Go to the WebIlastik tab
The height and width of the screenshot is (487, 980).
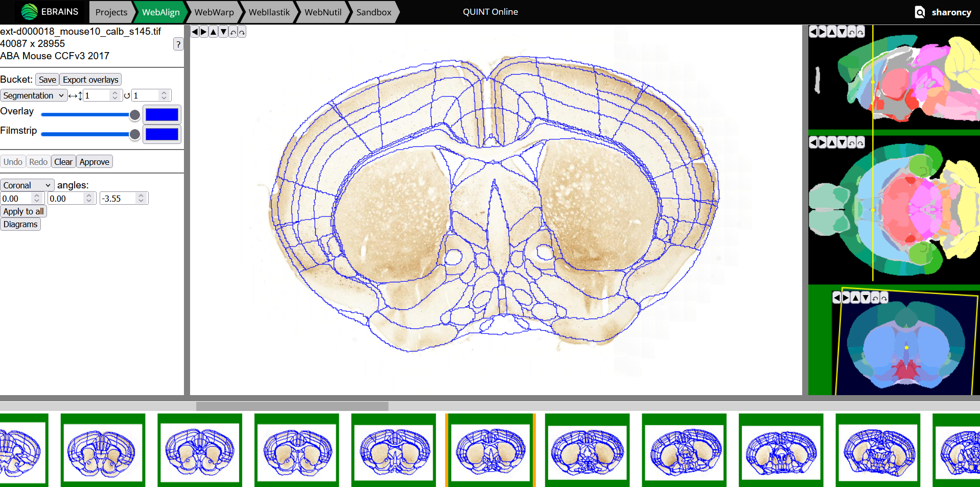(x=269, y=12)
